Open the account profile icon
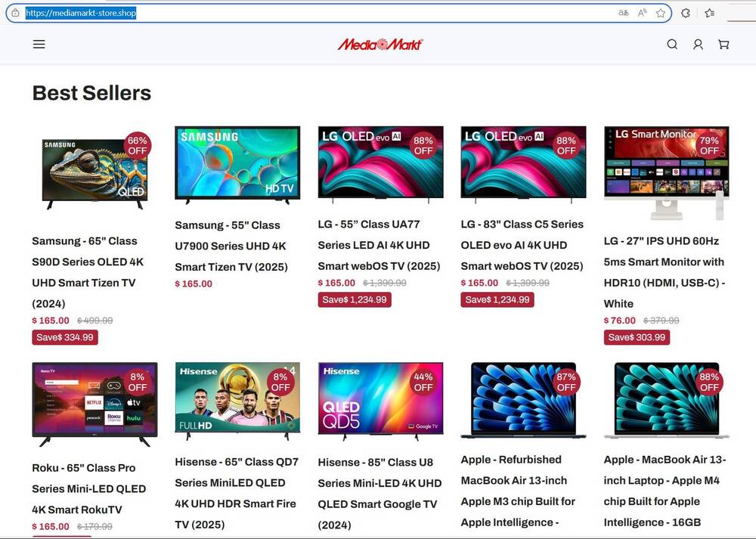This screenshot has height=539, width=756. tap(698, 45)
